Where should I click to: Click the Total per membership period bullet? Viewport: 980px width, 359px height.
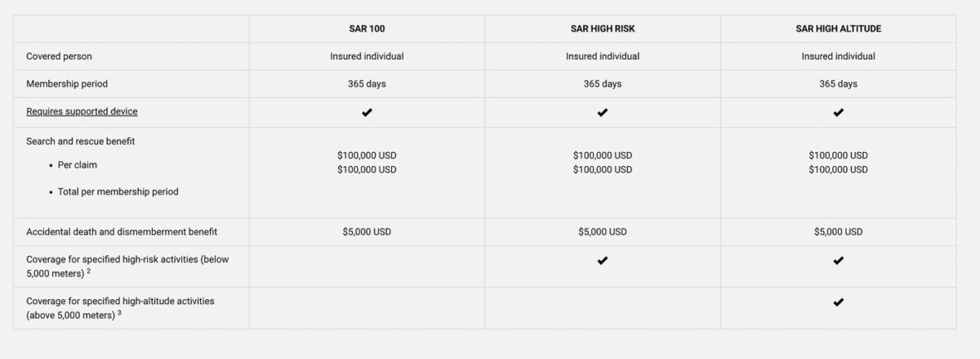pos(118,192)
